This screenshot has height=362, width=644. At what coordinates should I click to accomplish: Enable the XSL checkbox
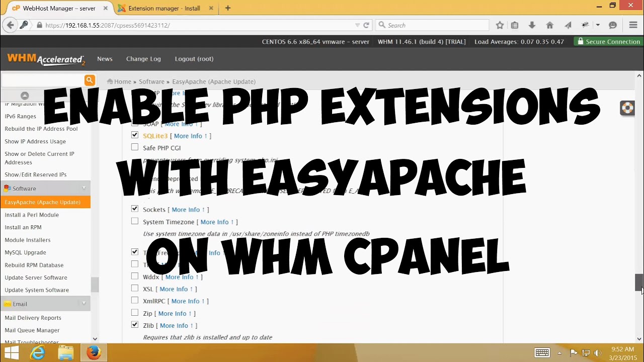point(135,288)
